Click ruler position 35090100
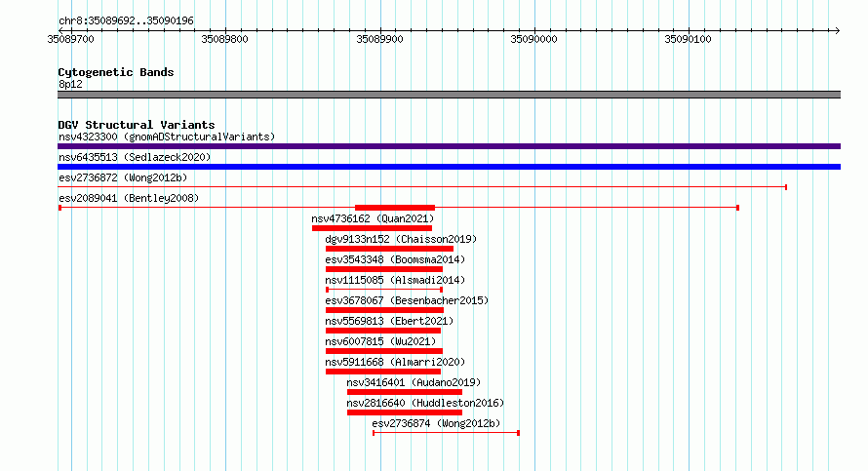This screenshot has width=868, height=471. [689, 39]
